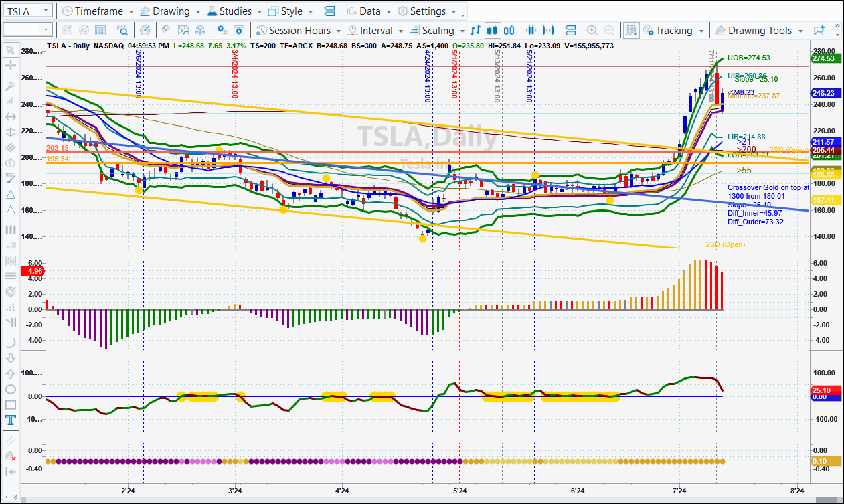Click the zoom in magnifier
Viewport: 844px width, 504px height.
(592, 31)
